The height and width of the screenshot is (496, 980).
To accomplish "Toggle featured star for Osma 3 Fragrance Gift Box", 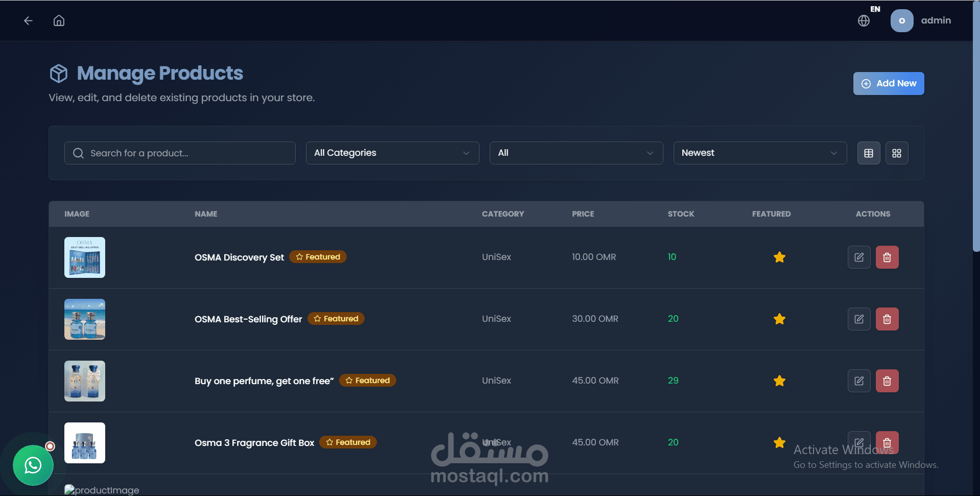I will pos(779,442).
